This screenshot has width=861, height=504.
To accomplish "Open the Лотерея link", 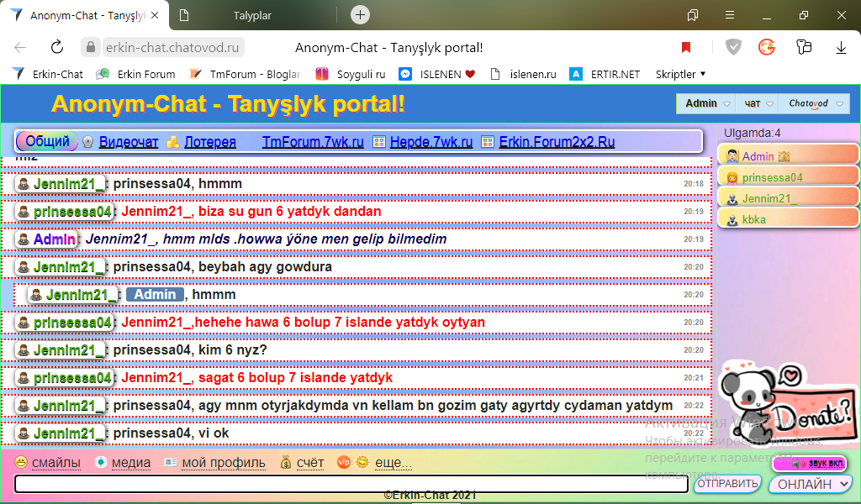I will (x=209, y=143).
